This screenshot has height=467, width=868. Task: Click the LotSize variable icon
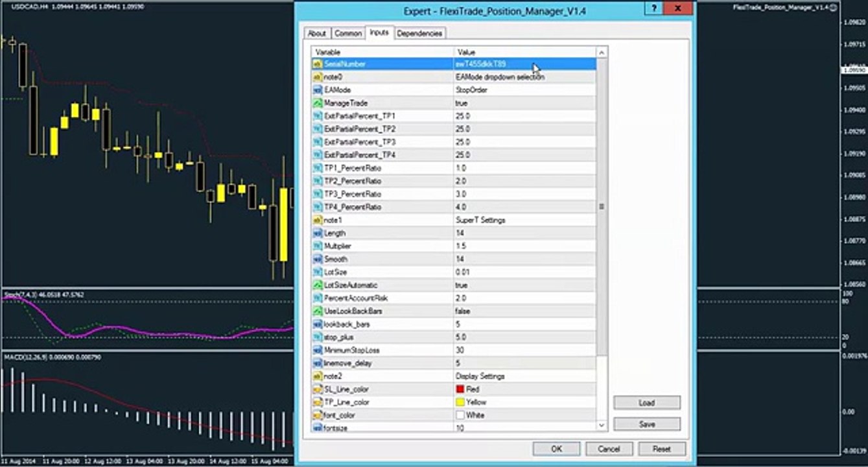click(318, 272)
